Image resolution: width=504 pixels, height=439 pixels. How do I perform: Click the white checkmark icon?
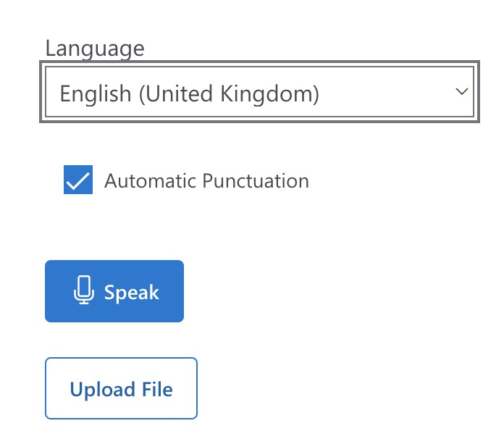78,180
